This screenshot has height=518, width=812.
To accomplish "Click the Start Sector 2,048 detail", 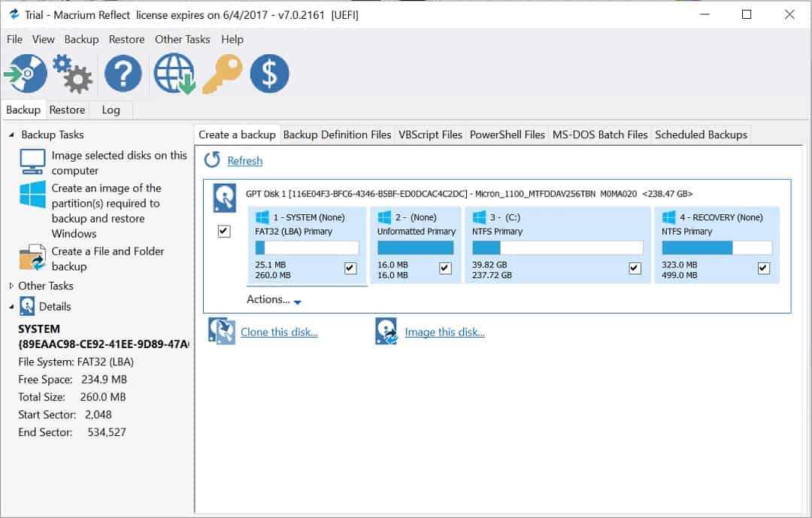I will tap(65, 414).
